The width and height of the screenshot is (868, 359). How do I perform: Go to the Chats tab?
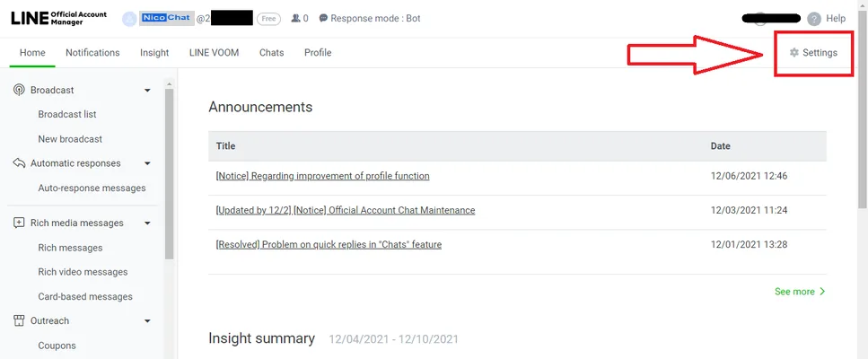[x=272, y=53]
